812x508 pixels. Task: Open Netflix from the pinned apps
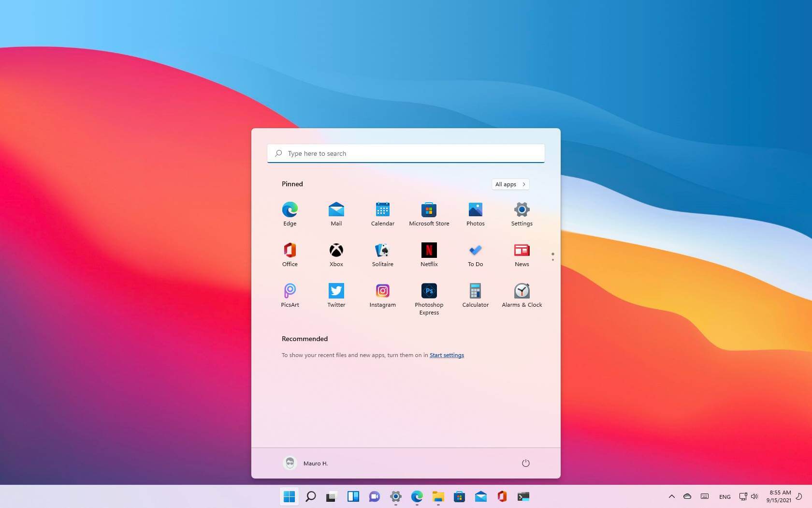click(x=429, y=251)
